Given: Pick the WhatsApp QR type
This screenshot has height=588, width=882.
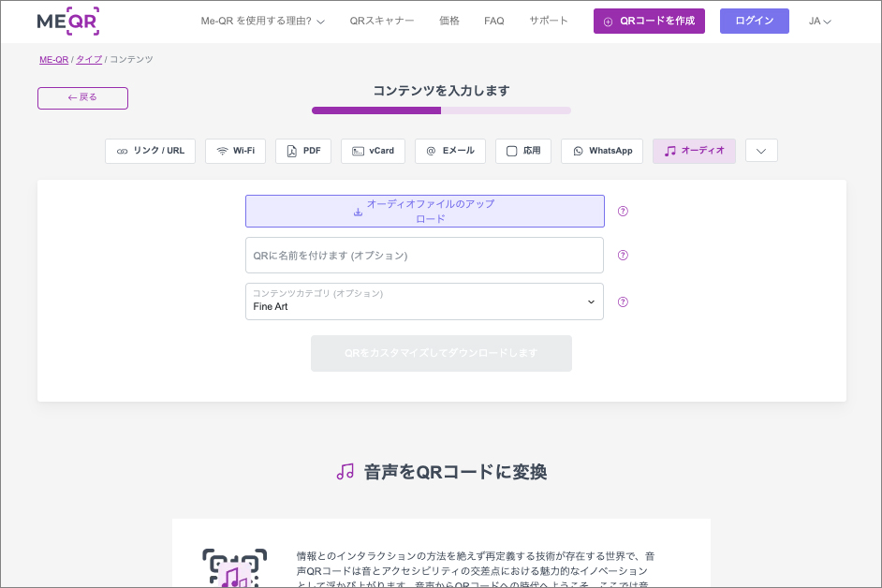Looking at the screenshot, I should coord(601,151).
